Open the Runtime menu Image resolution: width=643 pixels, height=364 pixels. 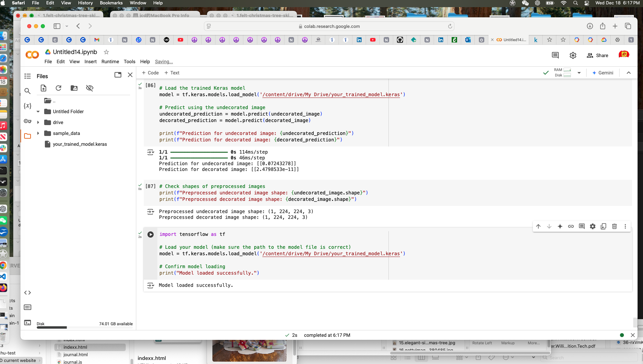(x=110, y=62)
